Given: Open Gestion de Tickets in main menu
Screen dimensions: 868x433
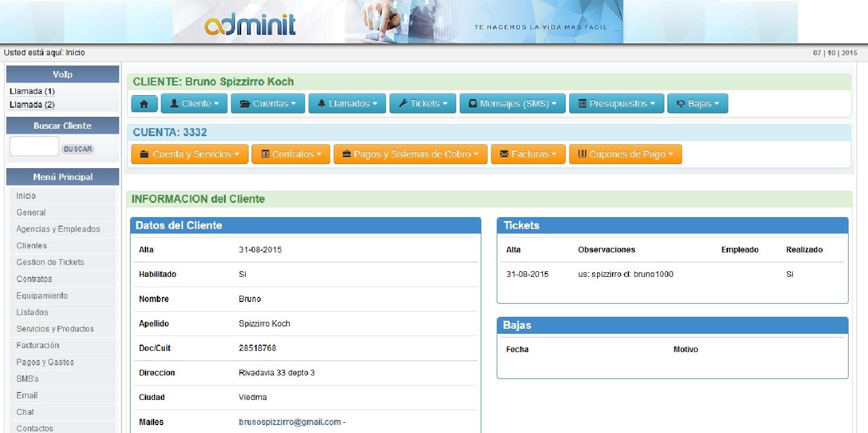Looking at the screenshot, I should (x=50, y=262).
